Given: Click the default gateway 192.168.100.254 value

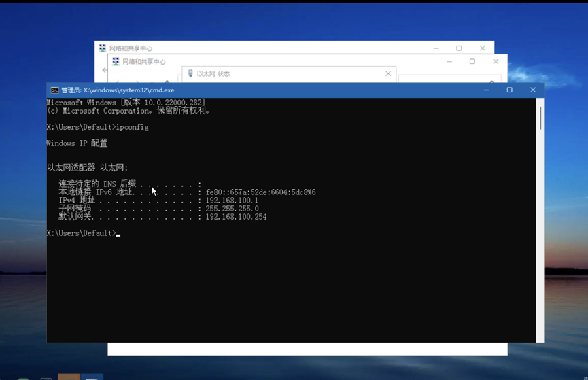Looking at the screenshot, I should coord(237,217).
